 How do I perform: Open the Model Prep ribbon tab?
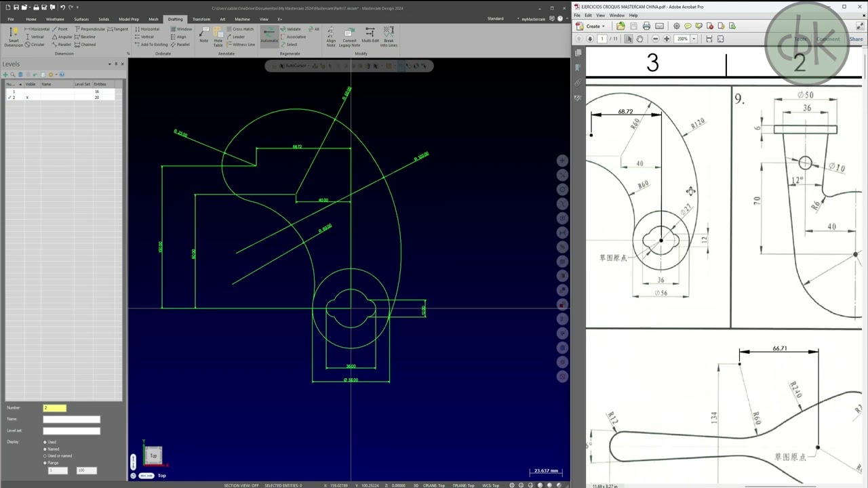pyautogui.click(x=129, y=19)
